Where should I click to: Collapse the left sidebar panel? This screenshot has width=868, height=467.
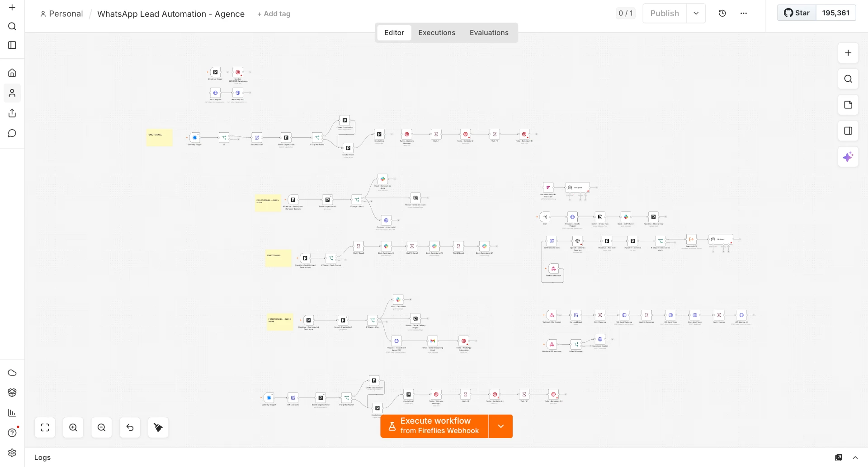[12, 45]
